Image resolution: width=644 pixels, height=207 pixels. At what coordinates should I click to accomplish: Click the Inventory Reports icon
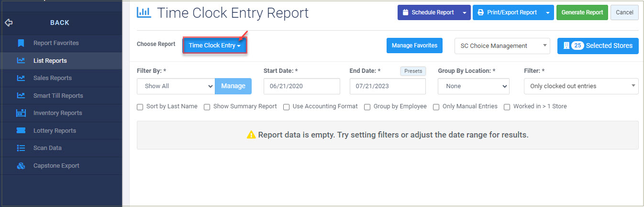point(21,113)
